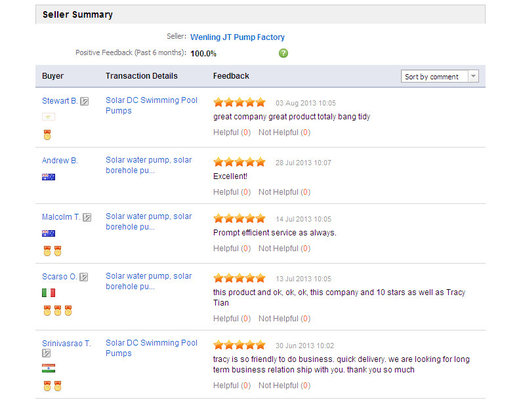Viewport: 521px width, 400px height.
Task: Open Stewart B. buyer profile
Action: (60, 101)
